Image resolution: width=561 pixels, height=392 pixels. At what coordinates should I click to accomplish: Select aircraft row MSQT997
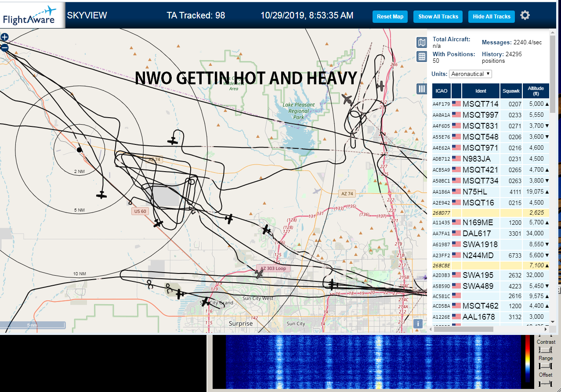click(x=491, y=115)
